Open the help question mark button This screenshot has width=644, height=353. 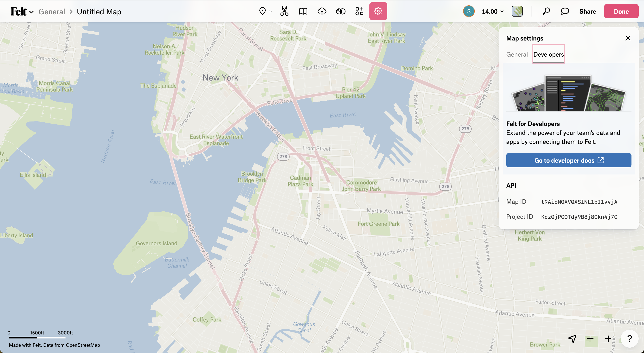[629, 339]
